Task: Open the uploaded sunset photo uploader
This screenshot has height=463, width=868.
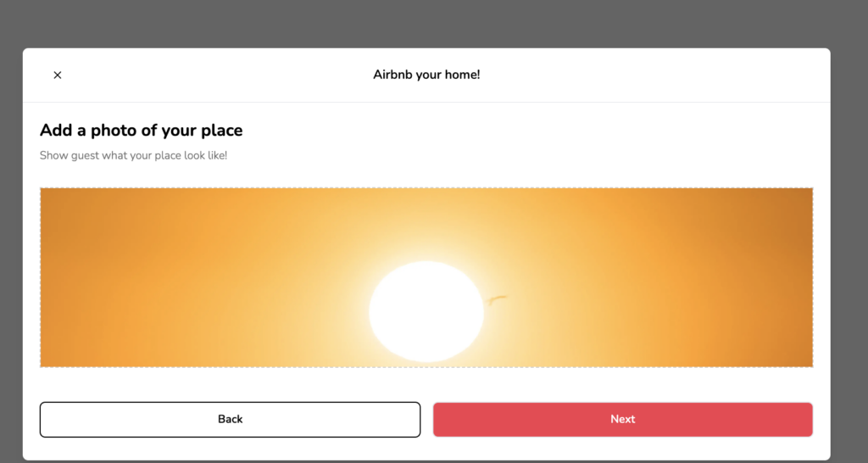Action: pos(426,277)
